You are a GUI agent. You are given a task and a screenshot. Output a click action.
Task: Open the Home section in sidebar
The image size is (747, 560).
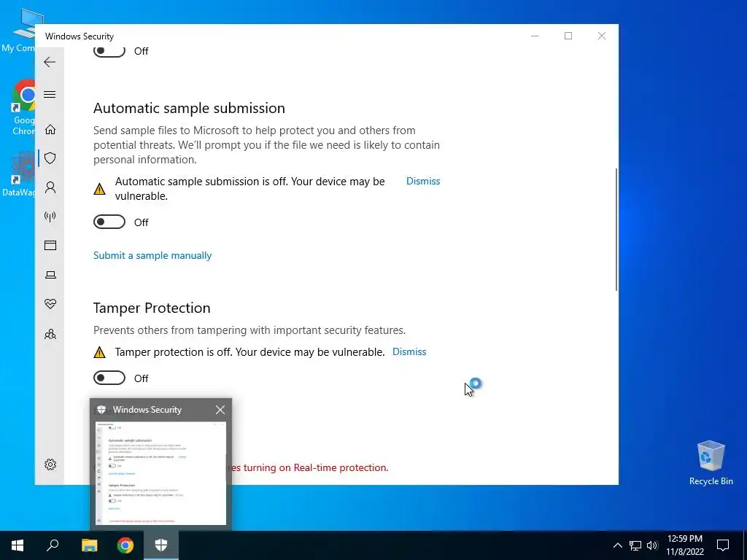coord(50,130)
